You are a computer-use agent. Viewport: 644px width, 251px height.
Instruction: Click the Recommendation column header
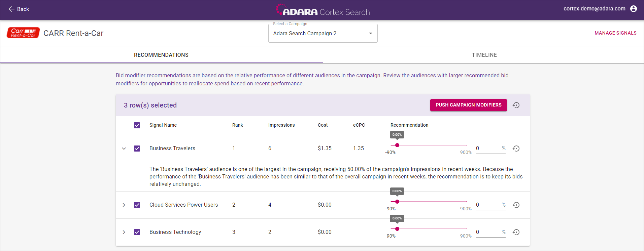pyautogui.click(x=409, y=125)
